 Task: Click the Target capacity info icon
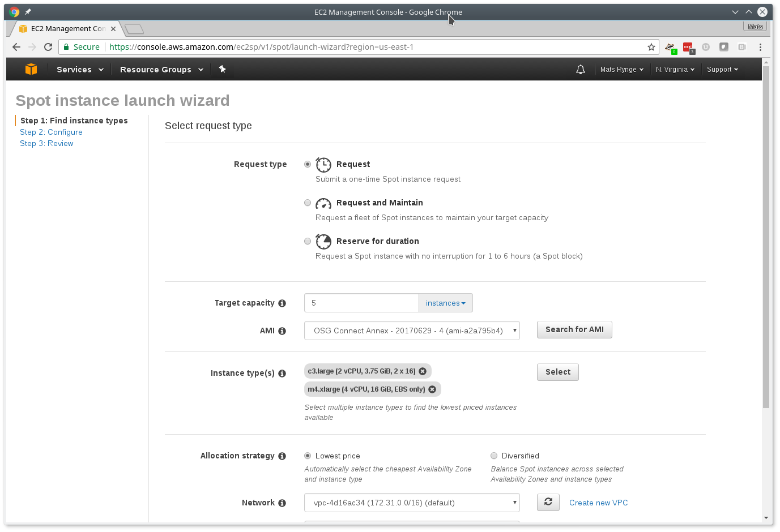coord(282,303)
